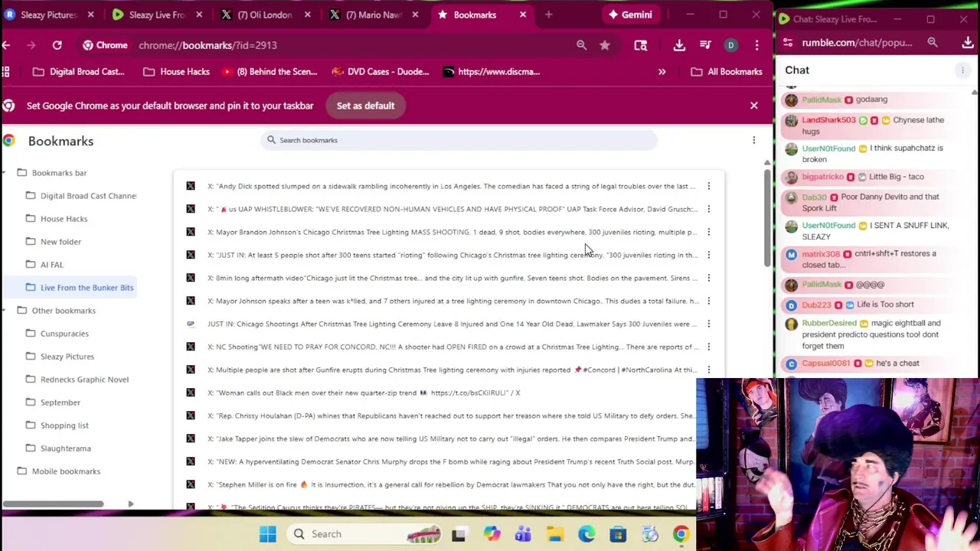Click the bookmarks list vertical scrollbar

[x=766, y=218]
